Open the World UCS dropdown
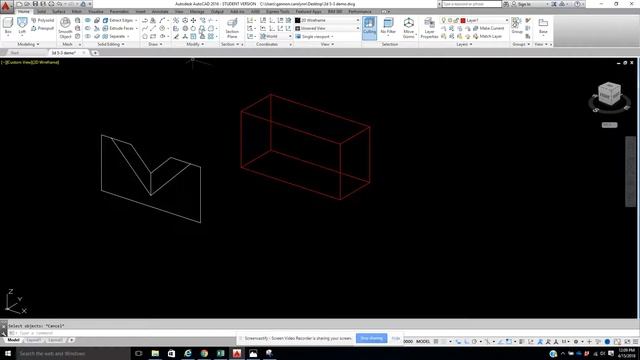640x360 pixels. [x=276, y=36]
